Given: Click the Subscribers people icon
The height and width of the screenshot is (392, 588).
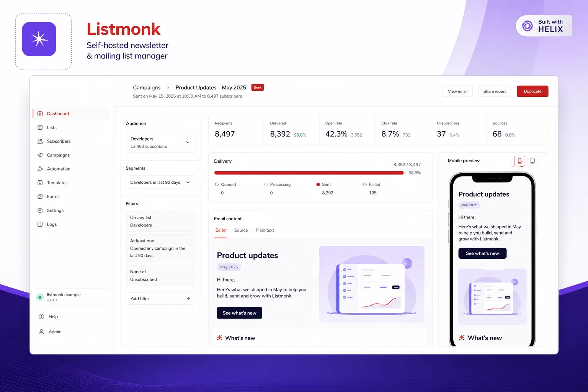Looking at the screenshot, I should (40, 141).
